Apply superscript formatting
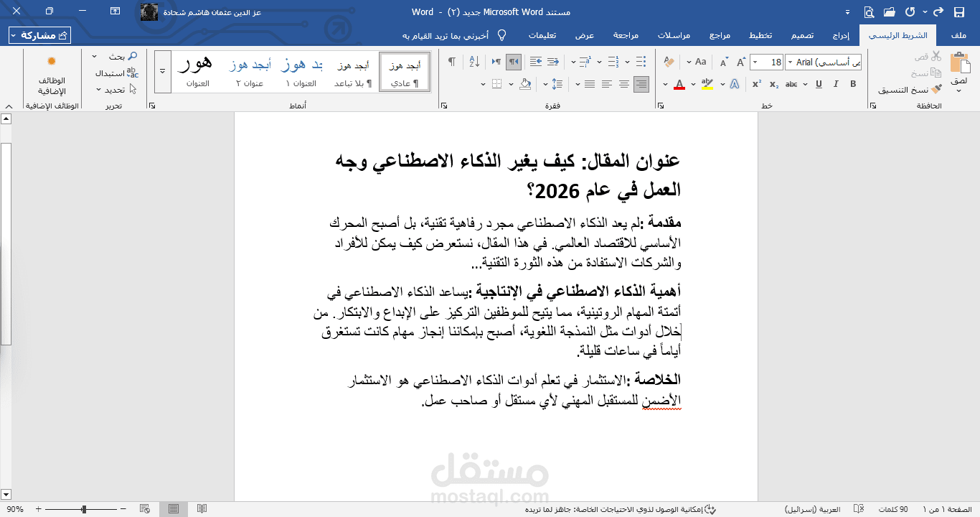 coord(757,83)
